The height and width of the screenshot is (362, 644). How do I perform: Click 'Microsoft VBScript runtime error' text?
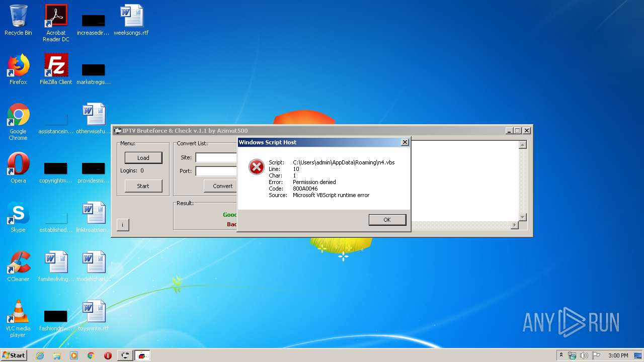tap(331, 195)
